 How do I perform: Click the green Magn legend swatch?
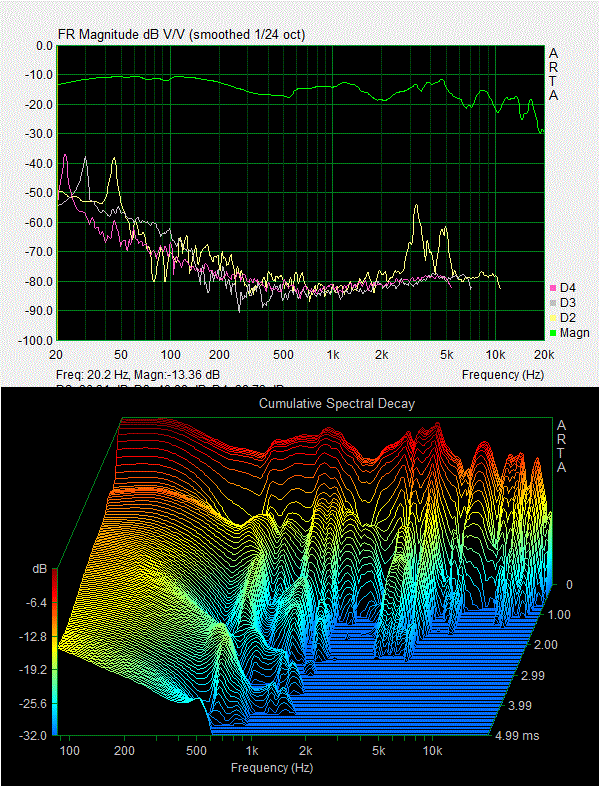(x=553, y=333)
